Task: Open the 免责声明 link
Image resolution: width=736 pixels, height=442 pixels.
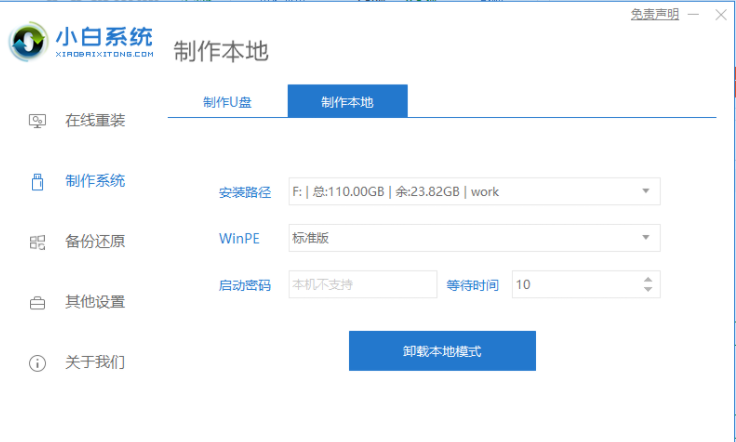Action: click(x=654, y=14)
